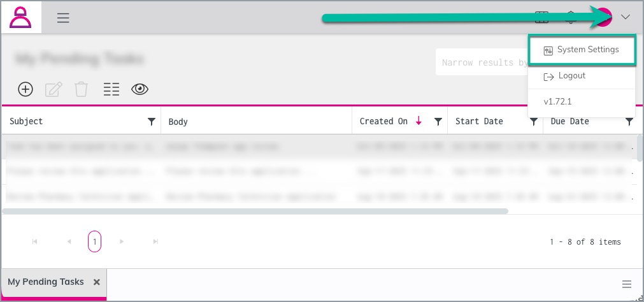
Task: Click the 1 - 8 of 8 items text
Action: point(585,242)
